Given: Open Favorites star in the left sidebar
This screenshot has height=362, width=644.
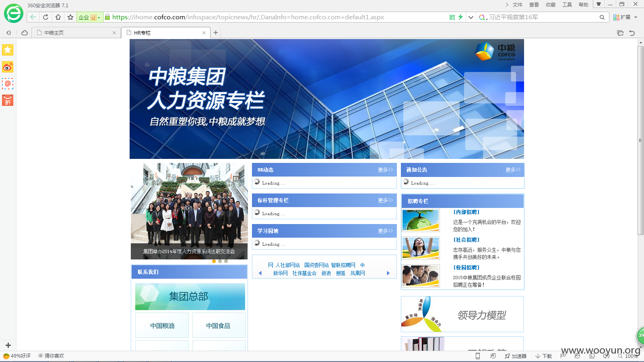Looking at the screenshot, I should 8,50.
